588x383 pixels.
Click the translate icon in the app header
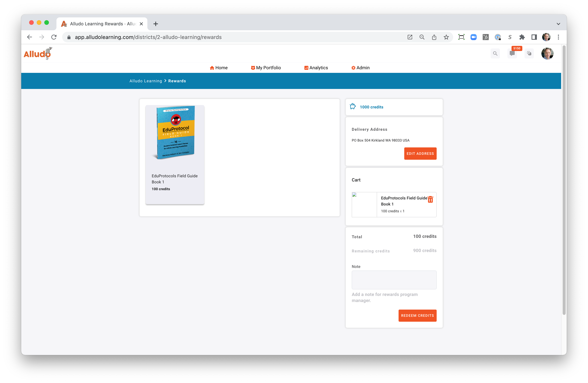(x=529, y=53)
